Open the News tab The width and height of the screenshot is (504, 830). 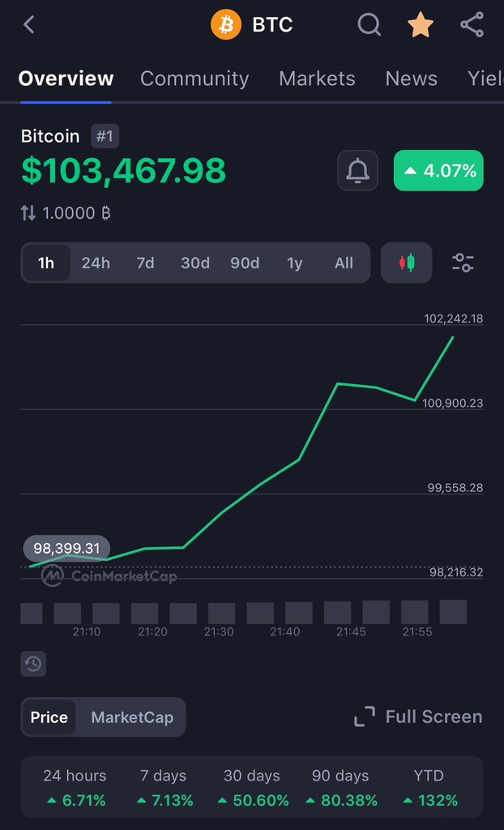click(x=412, y=79)
